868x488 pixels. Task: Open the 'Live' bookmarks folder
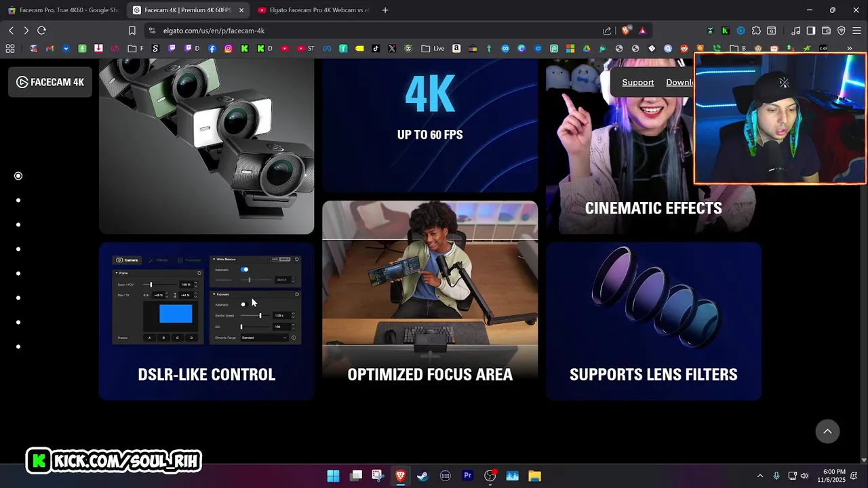(x=433, y=48)
